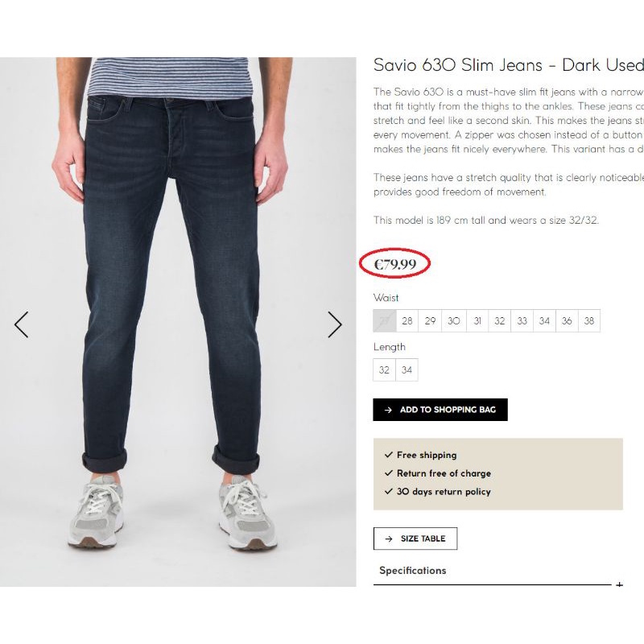Choose waist size 30
The width and height of the screenshot is (644, 644).
(453, 321)
